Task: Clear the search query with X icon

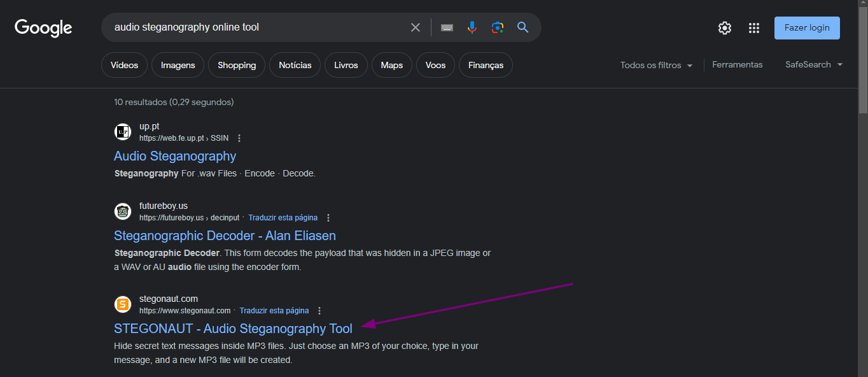Action: tap(416, 27)
